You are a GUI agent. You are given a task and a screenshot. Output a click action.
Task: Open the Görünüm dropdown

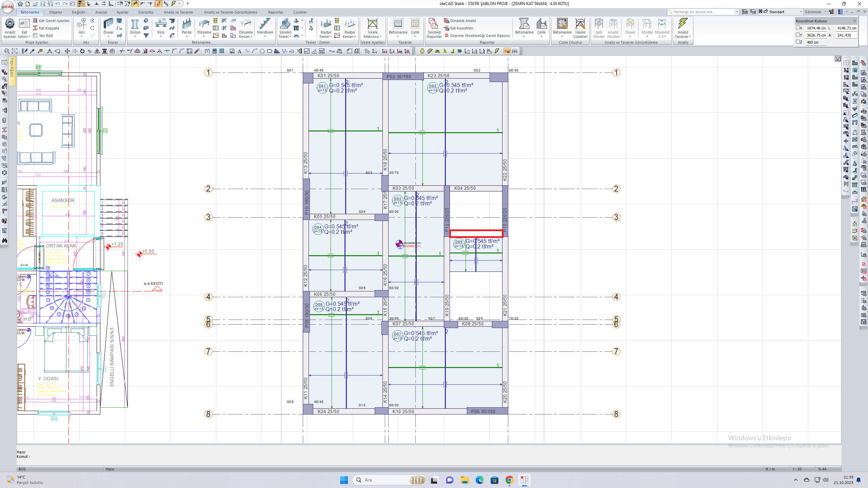pos(815,12)
